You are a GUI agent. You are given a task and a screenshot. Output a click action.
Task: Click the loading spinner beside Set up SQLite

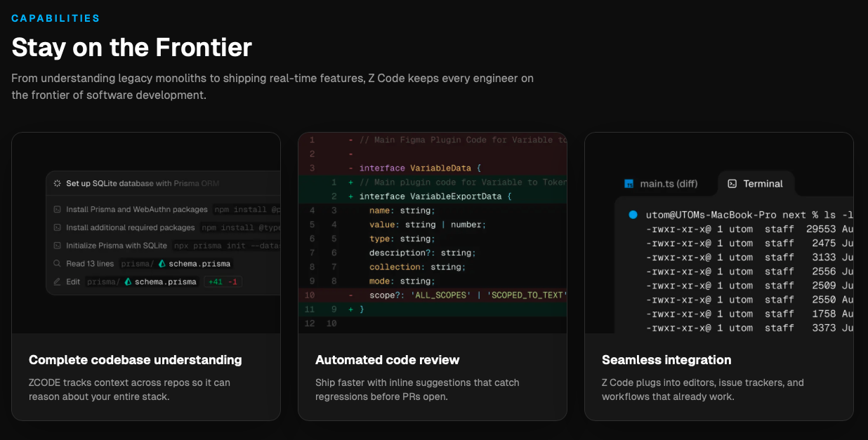click(x=58, y=183)
